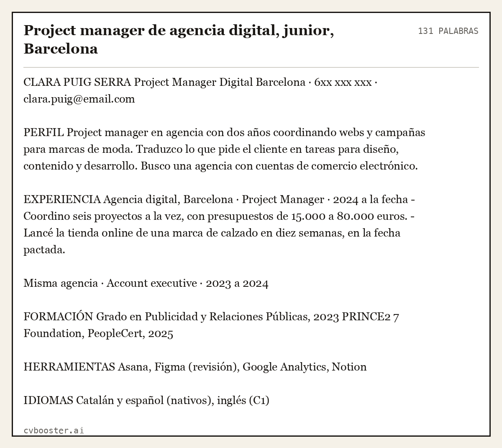This screenshot has width=502, height=448.
Task: Click the "PERFIL" section heading
Action: (44, 132)
